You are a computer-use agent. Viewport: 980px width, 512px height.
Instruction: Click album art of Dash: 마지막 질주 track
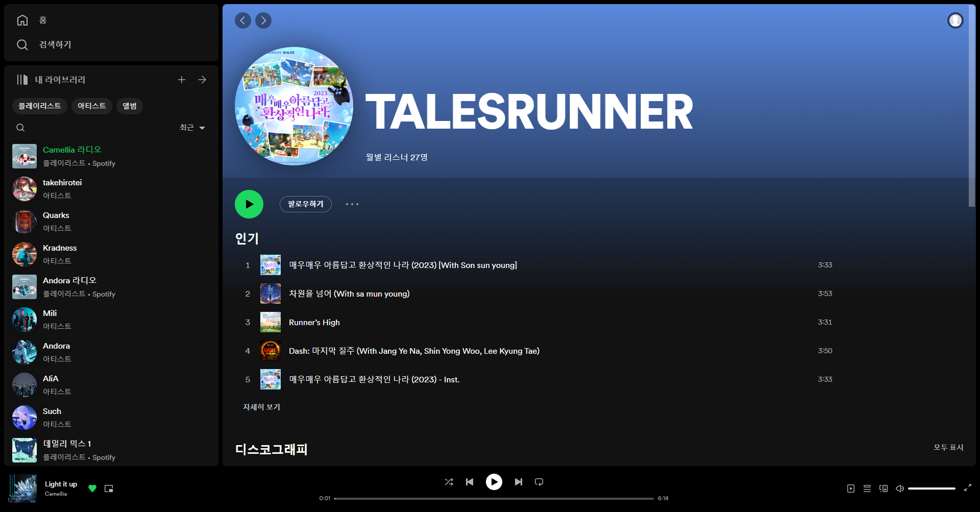pyautogui.click(x=271, y=351)
